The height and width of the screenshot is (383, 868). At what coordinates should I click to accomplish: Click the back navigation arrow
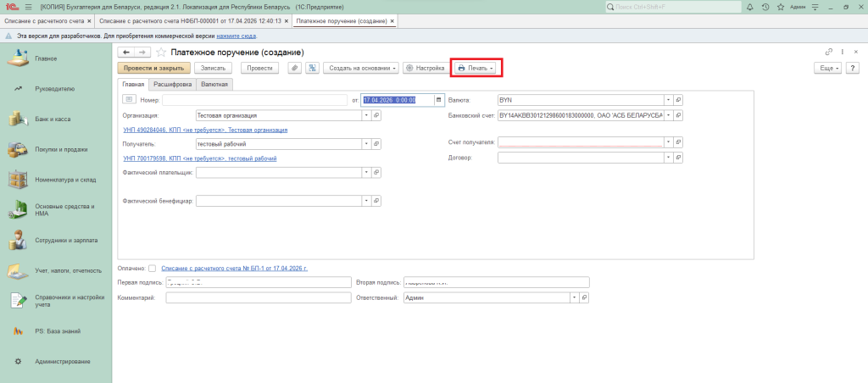click(126, 53)
